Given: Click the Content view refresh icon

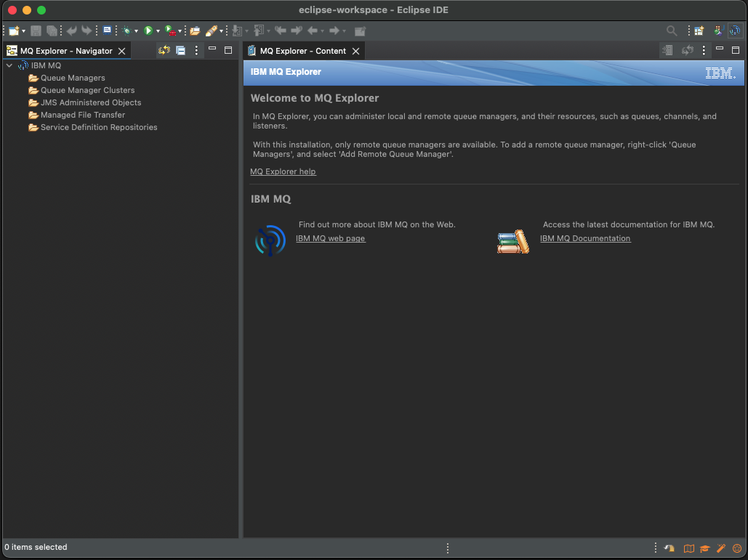Looking at the screenshot, I should coord(688,50).
